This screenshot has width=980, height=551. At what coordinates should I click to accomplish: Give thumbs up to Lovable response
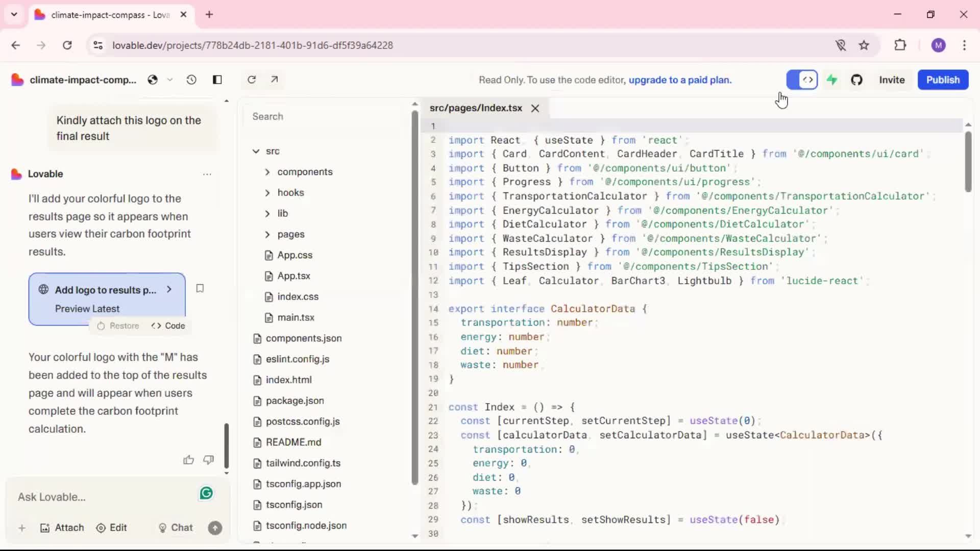pos(188,460)
